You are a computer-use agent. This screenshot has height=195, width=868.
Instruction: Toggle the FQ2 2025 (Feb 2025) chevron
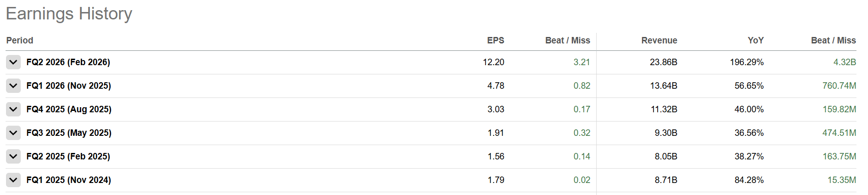(13, 156)
